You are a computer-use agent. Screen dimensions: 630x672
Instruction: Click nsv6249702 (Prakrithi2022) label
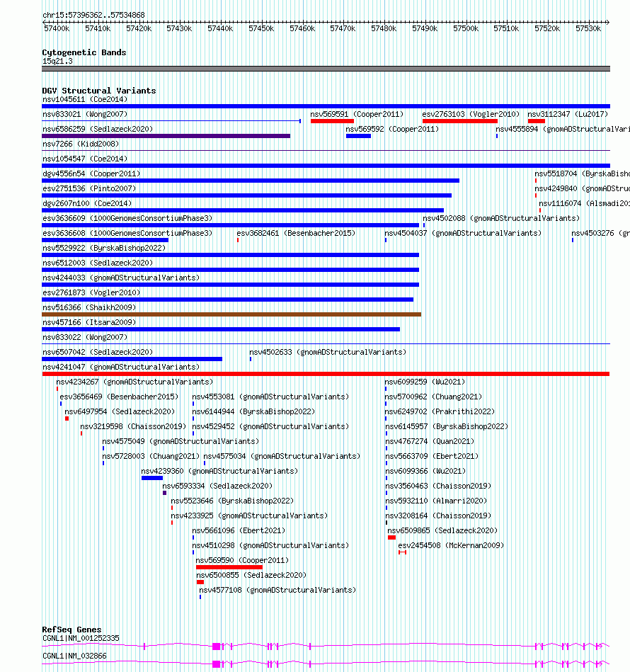click(440, 411)
